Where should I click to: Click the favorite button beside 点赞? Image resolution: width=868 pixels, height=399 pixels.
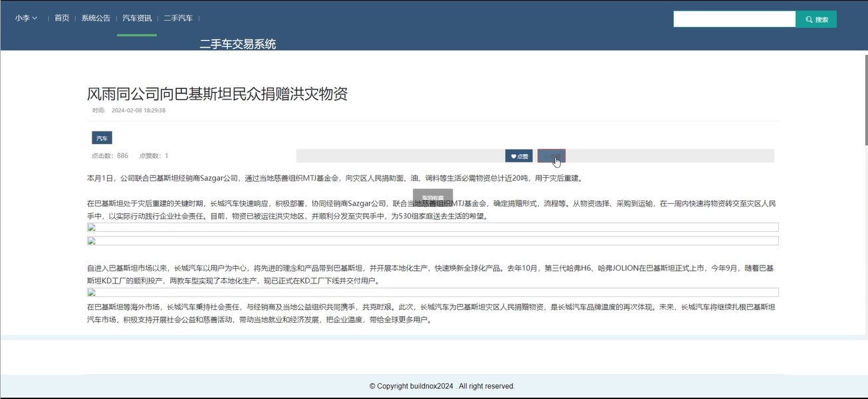coord(551,156)
